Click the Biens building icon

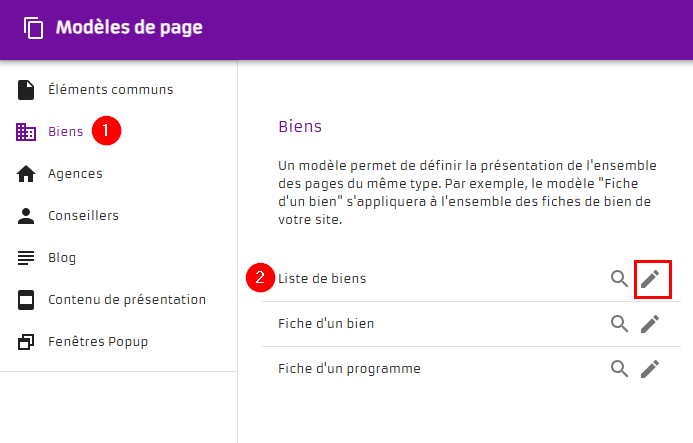point(27,132)
